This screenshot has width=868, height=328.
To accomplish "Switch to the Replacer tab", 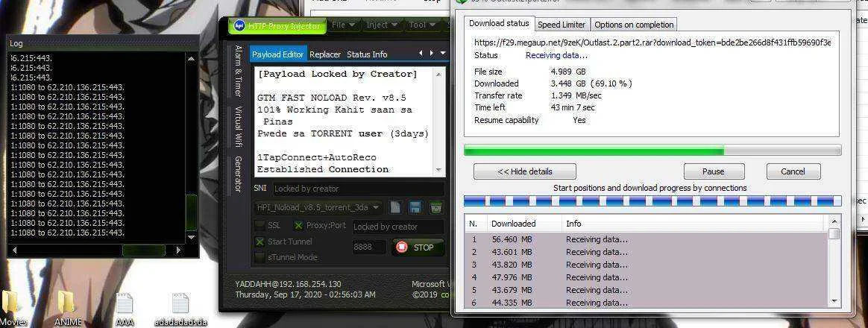I will 325,54.
